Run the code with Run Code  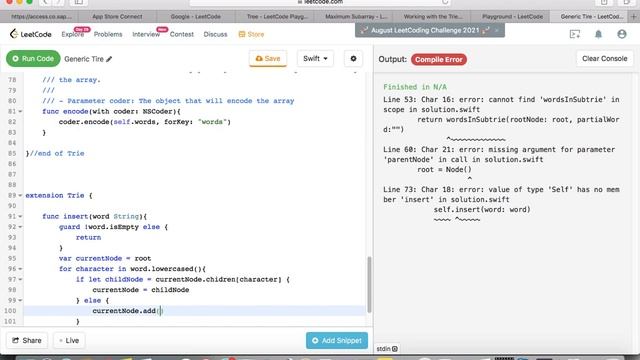(33, 59)
